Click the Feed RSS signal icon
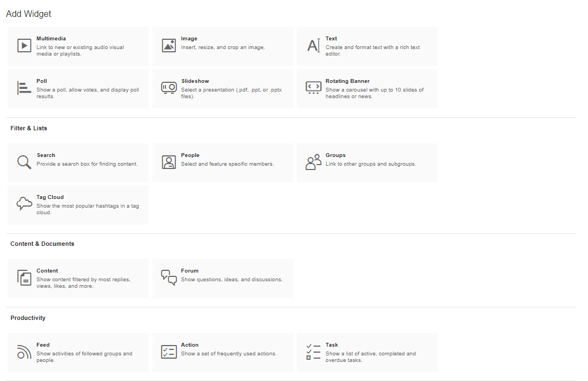This screenshot has width=588, height=381. tap(24, 352)
